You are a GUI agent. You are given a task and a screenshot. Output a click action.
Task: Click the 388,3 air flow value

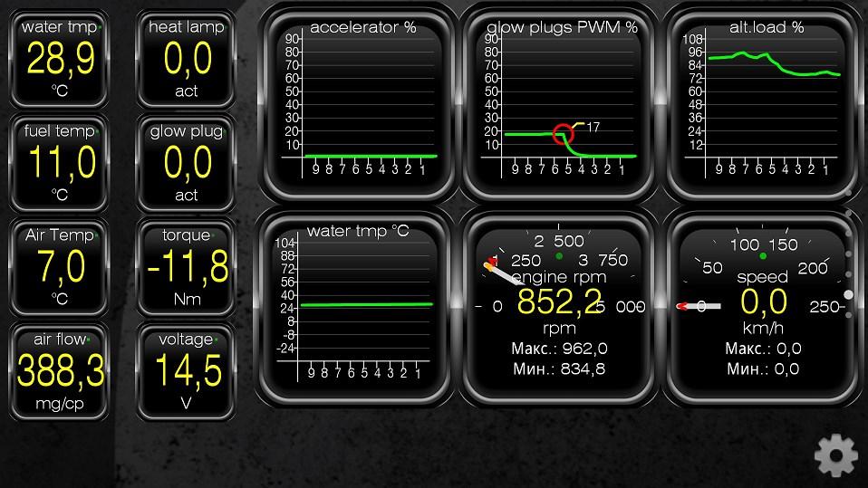61,370
